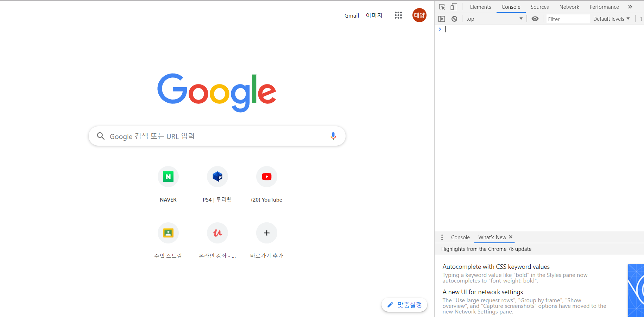This screenshot has width=644, height=317.
Task: Select the Console tab in drawer
Action: coord(460,237)
